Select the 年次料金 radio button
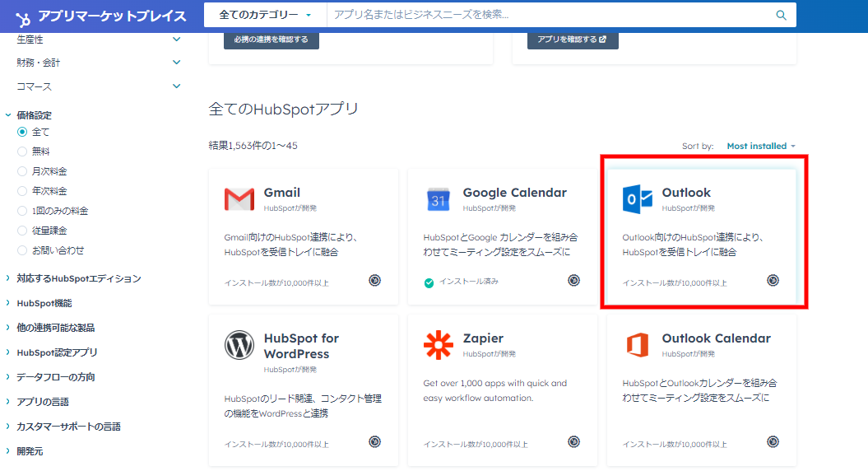Screen dimensions: 868x471 click(x=22, y=191)
